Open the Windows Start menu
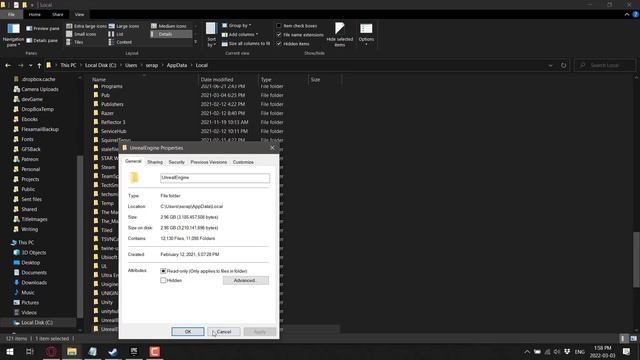 pyautogui.click(x=9, y=351)
